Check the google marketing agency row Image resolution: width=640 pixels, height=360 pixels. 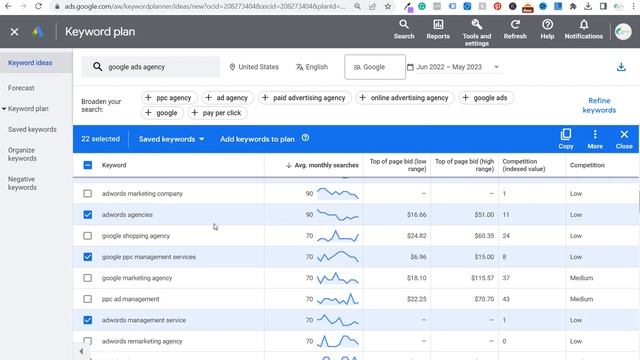88,278
